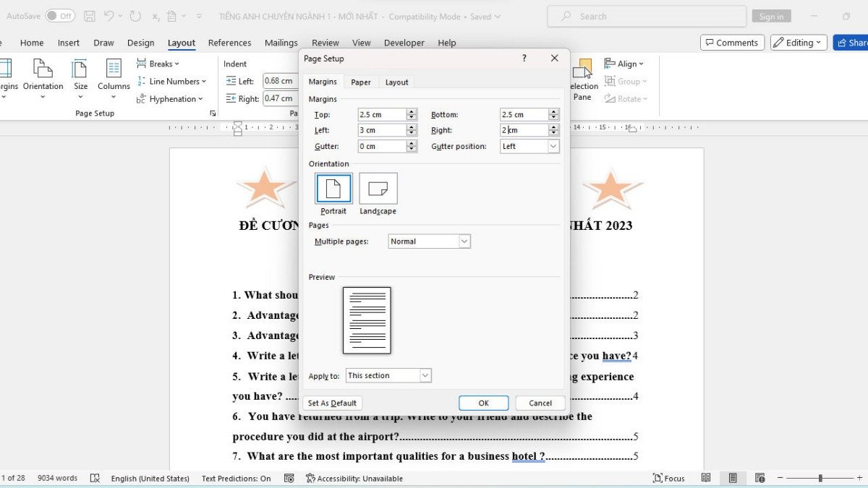Open the Multiple pages dropdown
This screenshot has height=488, width=868.
coord(427,241)
